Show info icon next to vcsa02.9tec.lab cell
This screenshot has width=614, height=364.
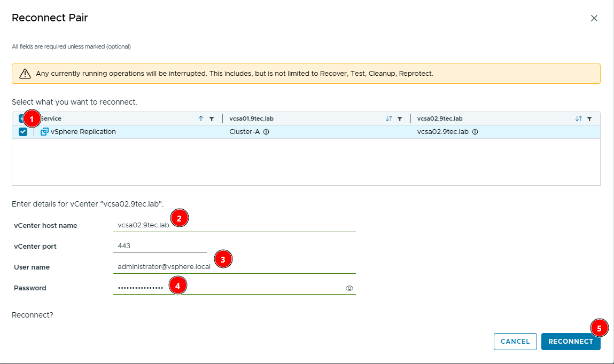(x=475, y=132)
